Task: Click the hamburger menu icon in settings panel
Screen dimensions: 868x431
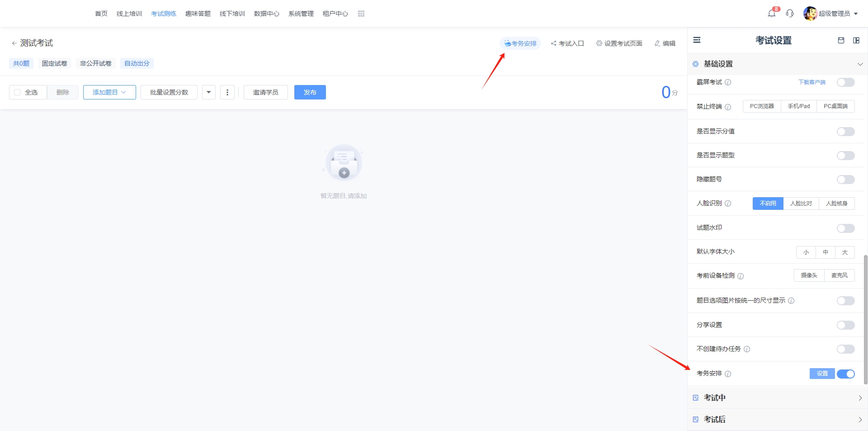Action: [697, 40]
